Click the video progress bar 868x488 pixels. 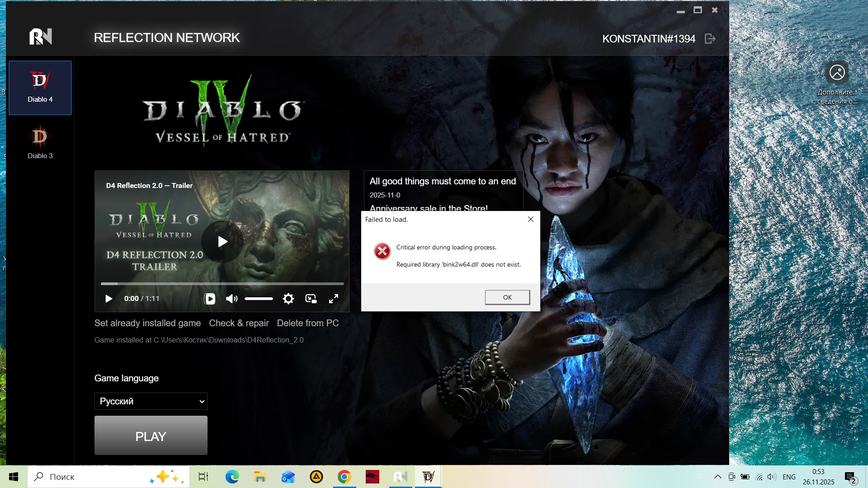(x=222, y=284)
